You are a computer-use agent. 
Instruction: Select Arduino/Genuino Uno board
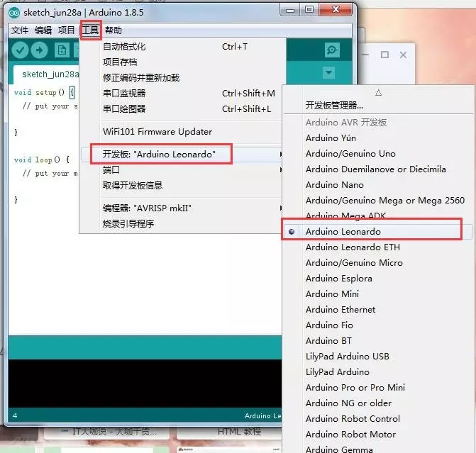(x=378, y=154)
